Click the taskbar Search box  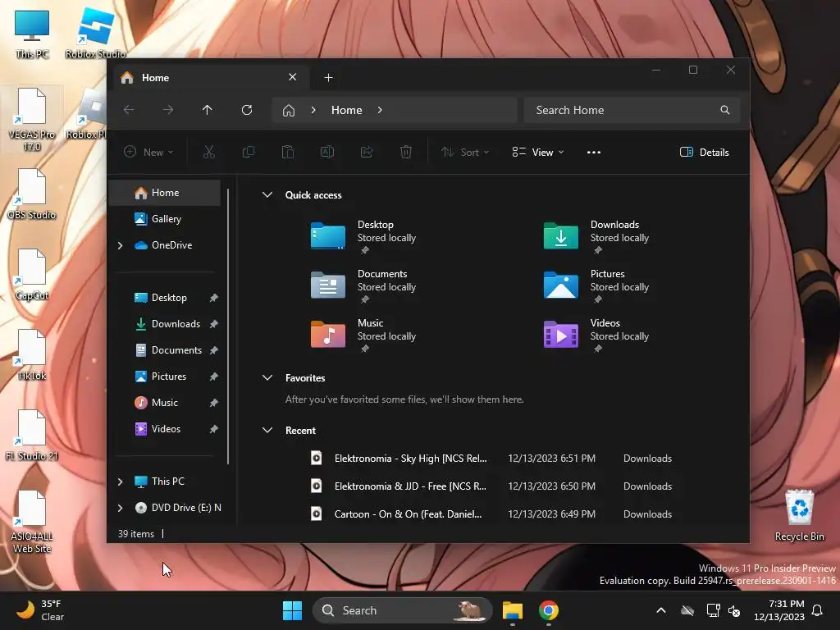402,610
